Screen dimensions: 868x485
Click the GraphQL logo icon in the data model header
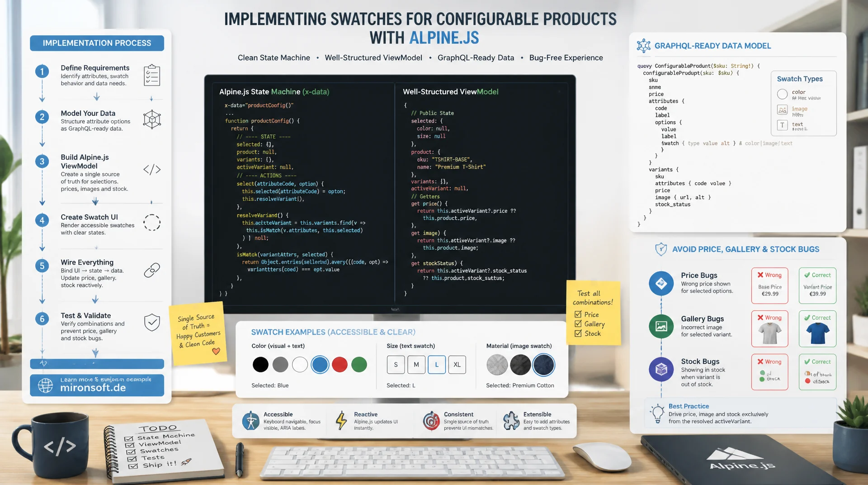pos(643,46)
